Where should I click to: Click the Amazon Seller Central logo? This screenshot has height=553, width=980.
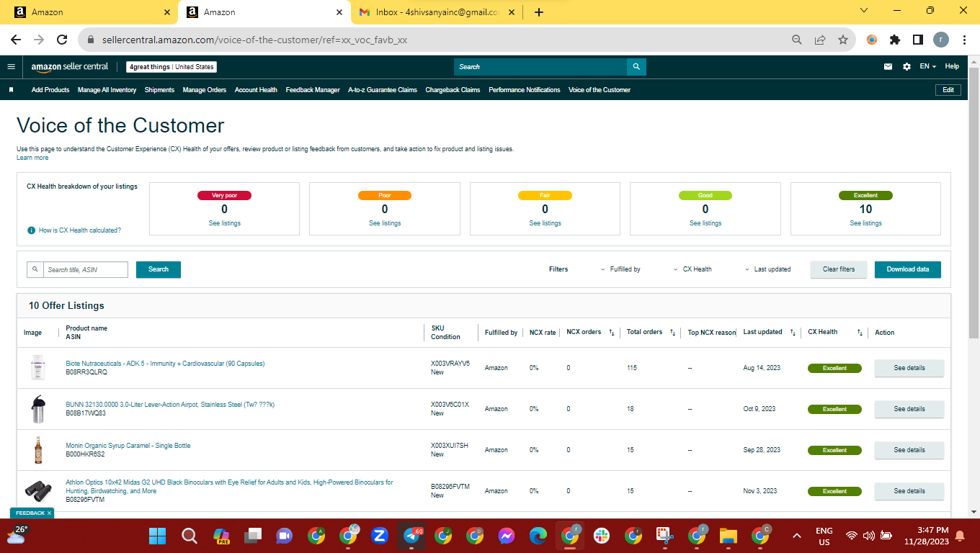[69, 67]
